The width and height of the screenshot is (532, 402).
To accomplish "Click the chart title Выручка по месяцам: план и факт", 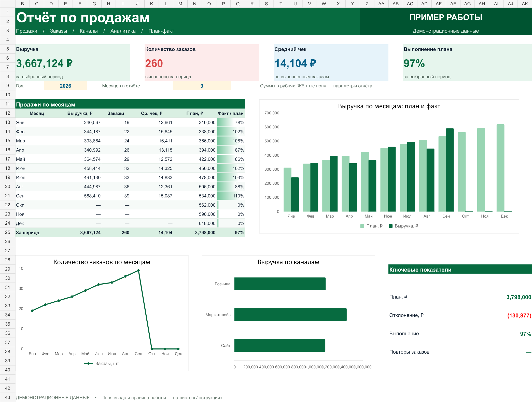I will point(389,106).
